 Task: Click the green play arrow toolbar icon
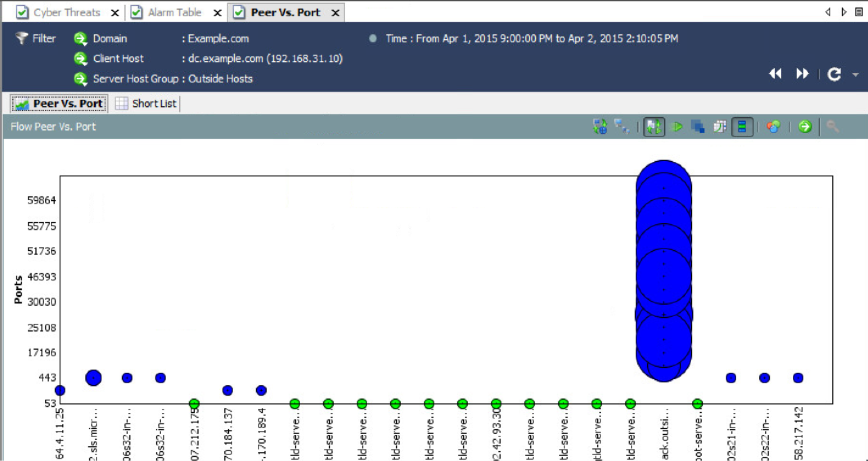677,127
